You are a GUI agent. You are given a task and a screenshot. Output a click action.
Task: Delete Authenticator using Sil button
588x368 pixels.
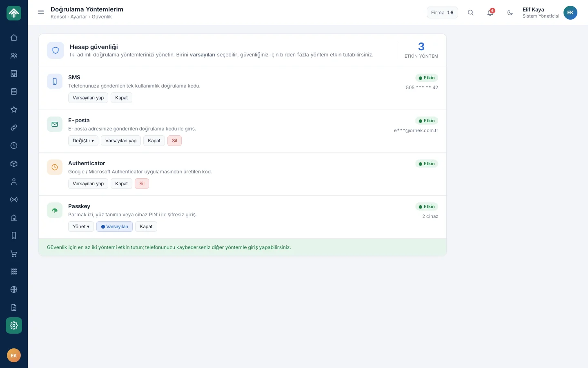point(142,184)
